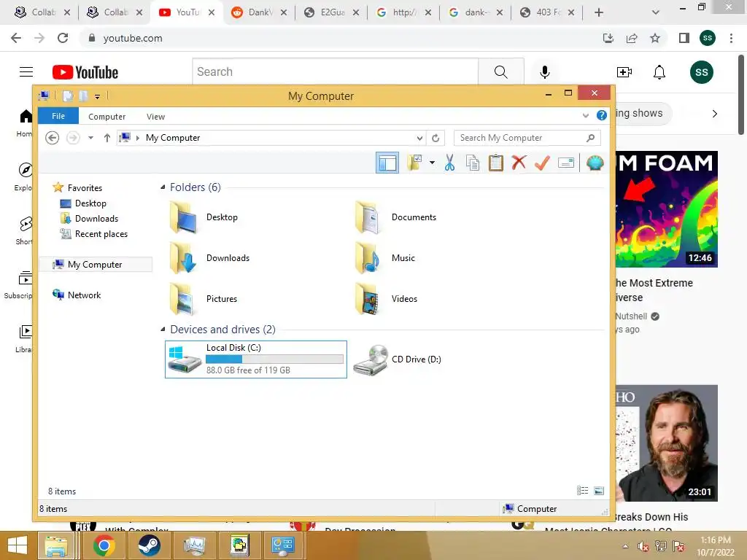Refresh the My Computer view
The width and height of the screenshot is (747, 560).
[436, 138]
